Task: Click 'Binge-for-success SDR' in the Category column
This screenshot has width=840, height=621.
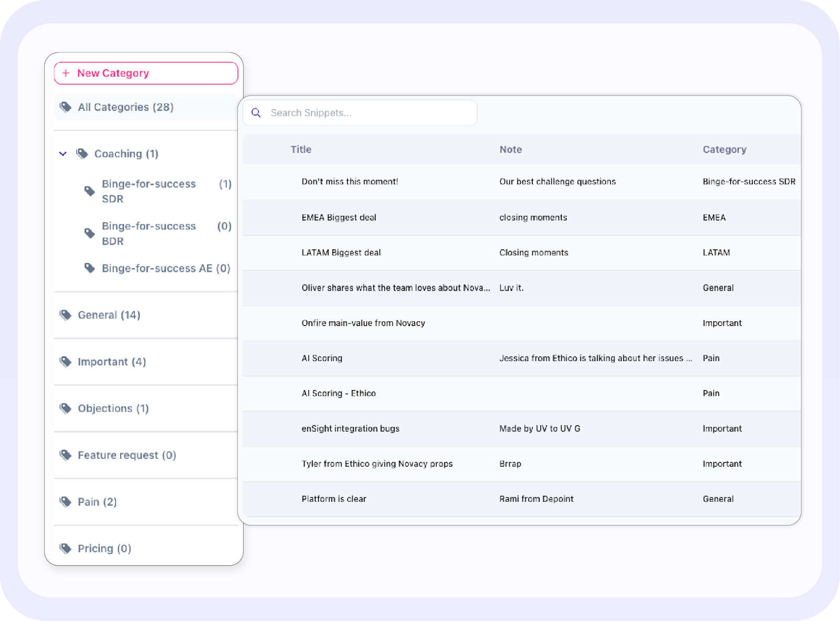Action: point(749,182)
